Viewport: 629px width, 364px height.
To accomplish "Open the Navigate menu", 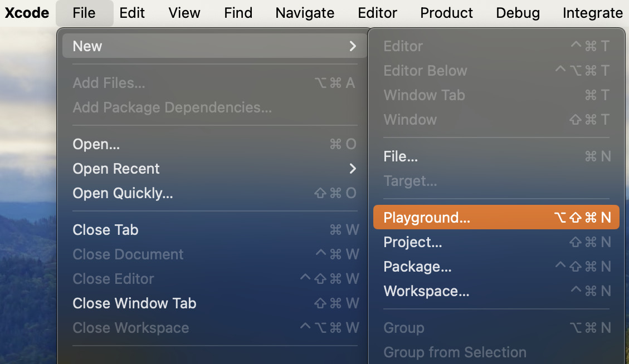I will point(305,13).
